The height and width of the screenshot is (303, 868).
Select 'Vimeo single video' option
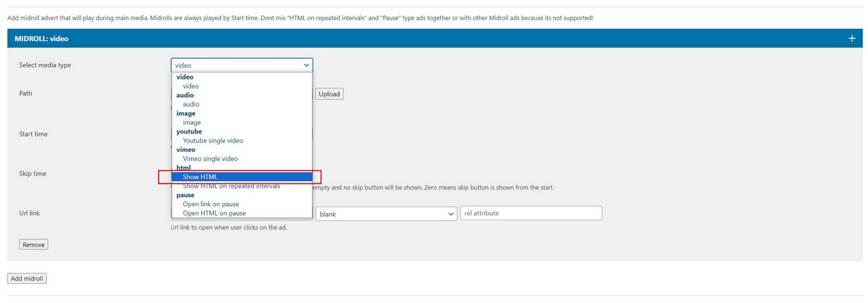(210, 158)
